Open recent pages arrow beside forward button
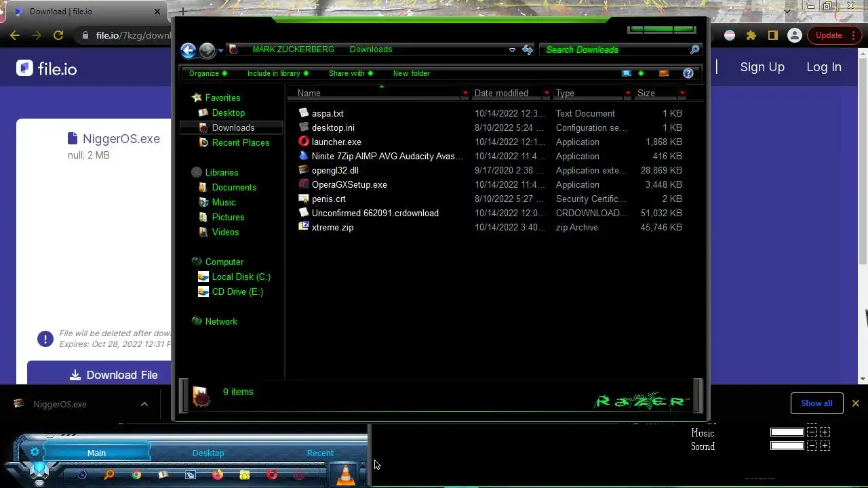Screen dimensions: 868x488 click(220, 51)
